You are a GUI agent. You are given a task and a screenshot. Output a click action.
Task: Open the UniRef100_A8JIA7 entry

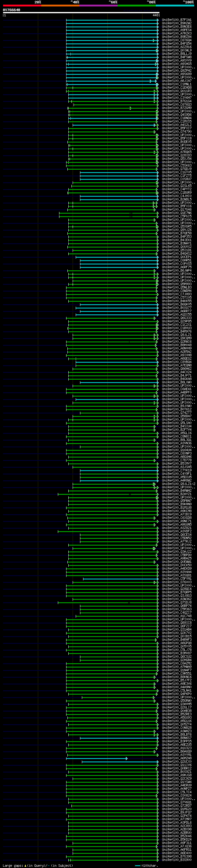176,81
